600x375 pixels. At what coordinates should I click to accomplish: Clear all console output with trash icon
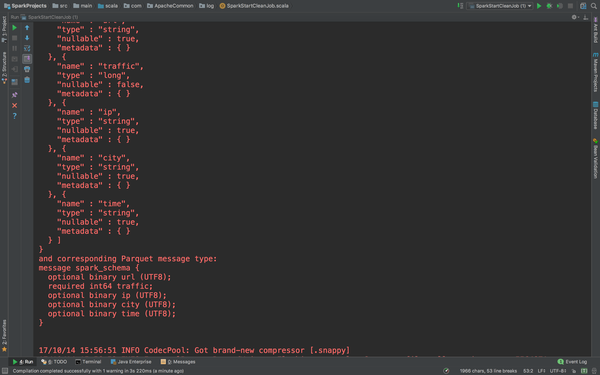click(27, 80)
